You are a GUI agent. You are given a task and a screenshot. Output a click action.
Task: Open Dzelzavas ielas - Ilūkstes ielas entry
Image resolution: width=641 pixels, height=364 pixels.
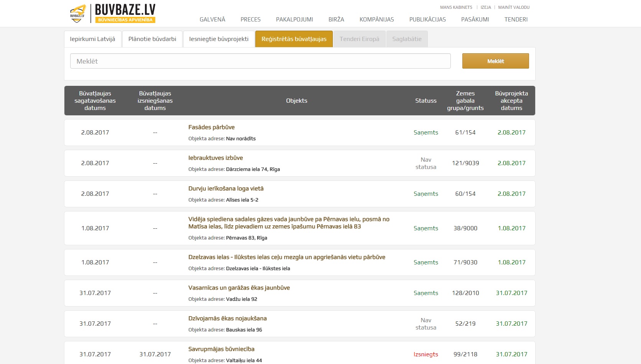287,257
